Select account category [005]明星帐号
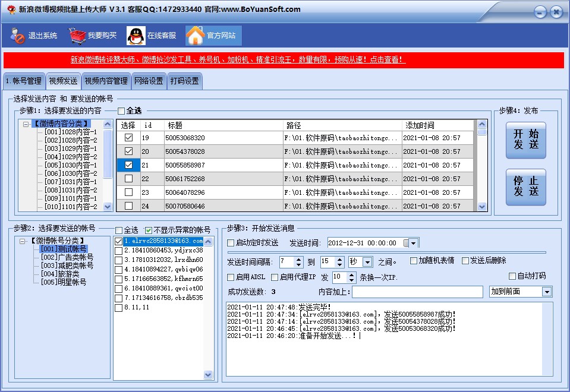This screenshot has width=570, height=392. coord(63,282)
